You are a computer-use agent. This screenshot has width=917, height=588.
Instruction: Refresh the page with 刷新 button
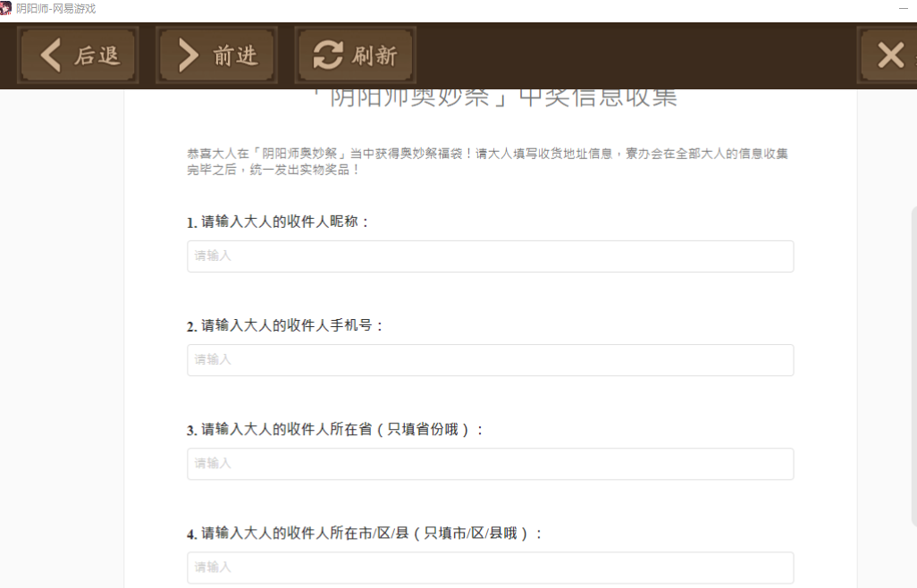(355, 55)
